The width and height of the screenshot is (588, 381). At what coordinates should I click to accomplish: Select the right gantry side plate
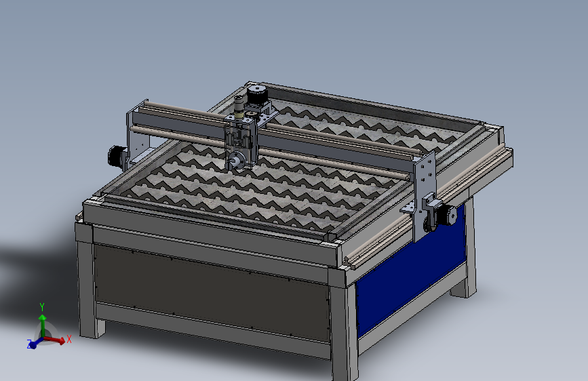click(425, 195)
